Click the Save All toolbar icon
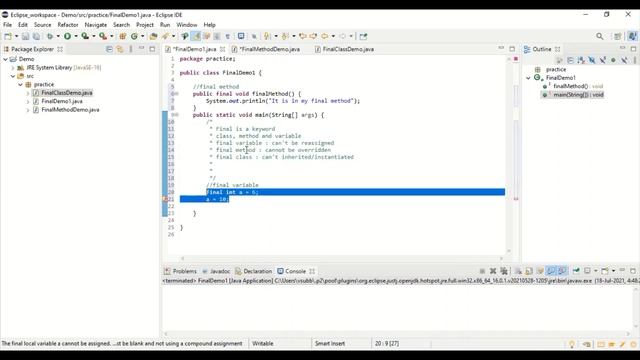The image size is (640, 360). coord(36,36)
